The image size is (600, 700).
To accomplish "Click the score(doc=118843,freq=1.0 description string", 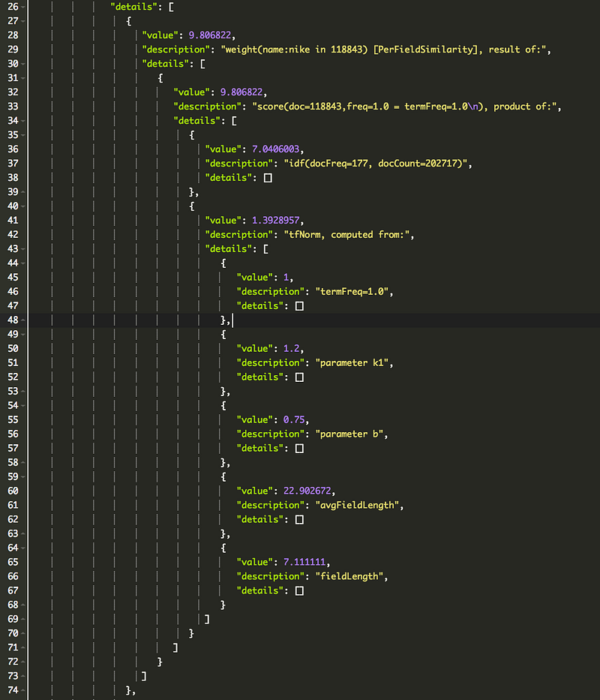I will [404, 107].
